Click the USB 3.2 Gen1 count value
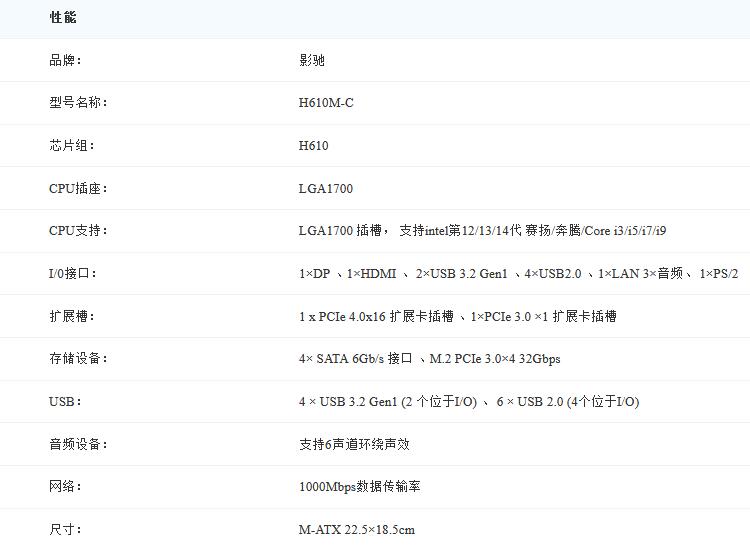This screenshot has width=750, height=547. pyautogui.click(x=469, y=401)
